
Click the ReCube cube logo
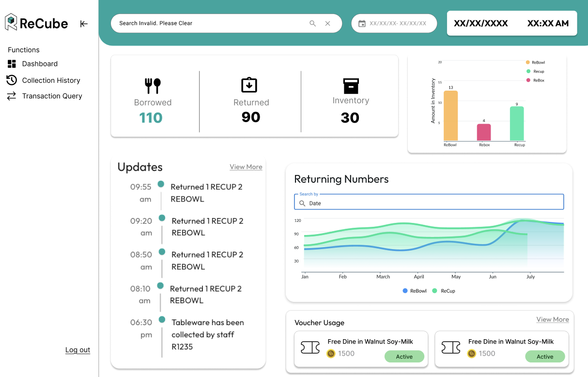pos(11,22)
